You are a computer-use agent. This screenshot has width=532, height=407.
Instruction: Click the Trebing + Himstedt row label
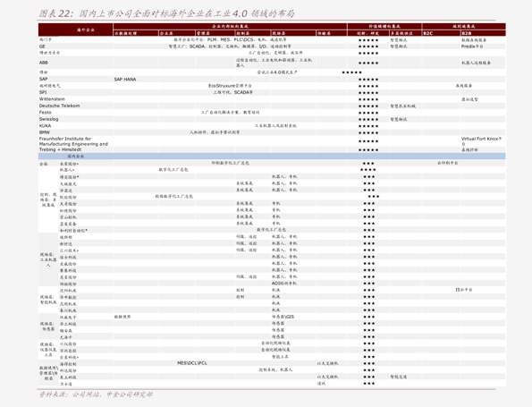tap(60, 149)
